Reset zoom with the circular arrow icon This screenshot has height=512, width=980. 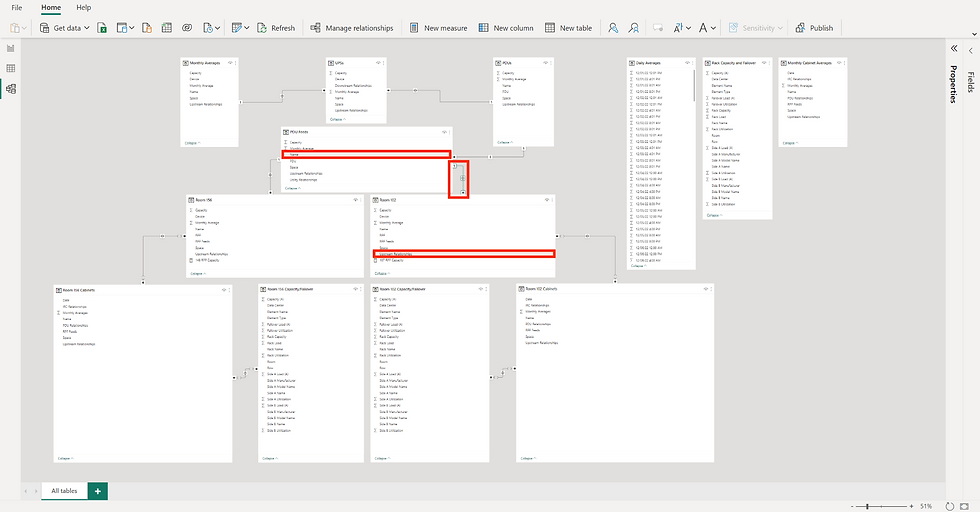(x=949, y=506)
